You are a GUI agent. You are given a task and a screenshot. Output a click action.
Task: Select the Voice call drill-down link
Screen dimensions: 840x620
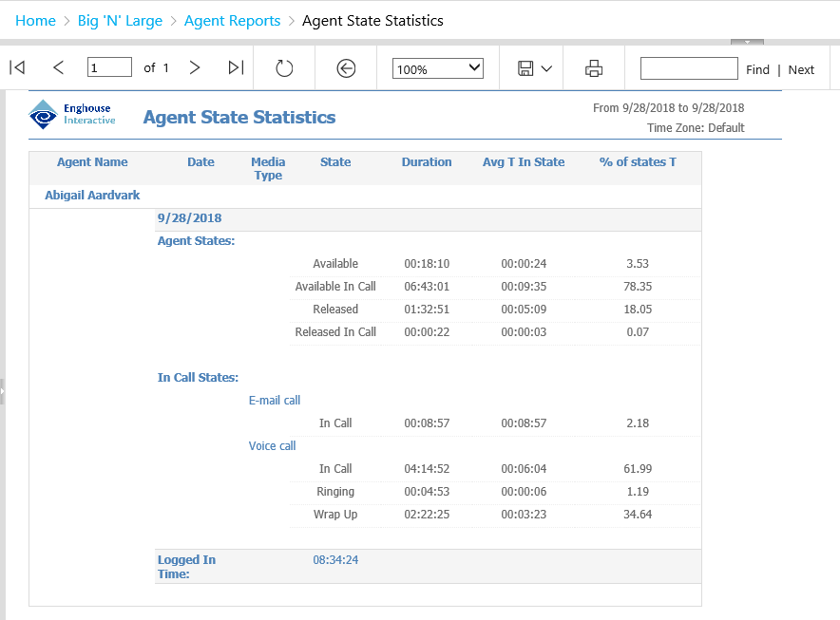pos(272,445)
